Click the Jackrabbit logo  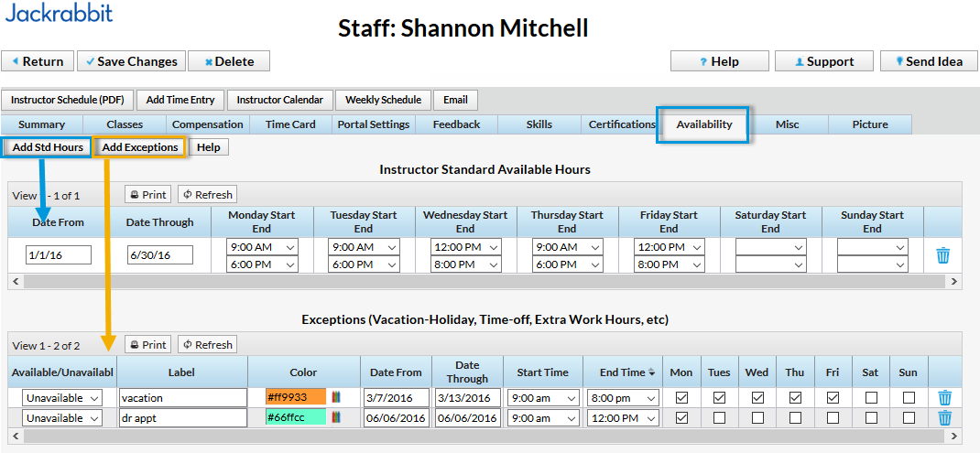tap(60, 11)
